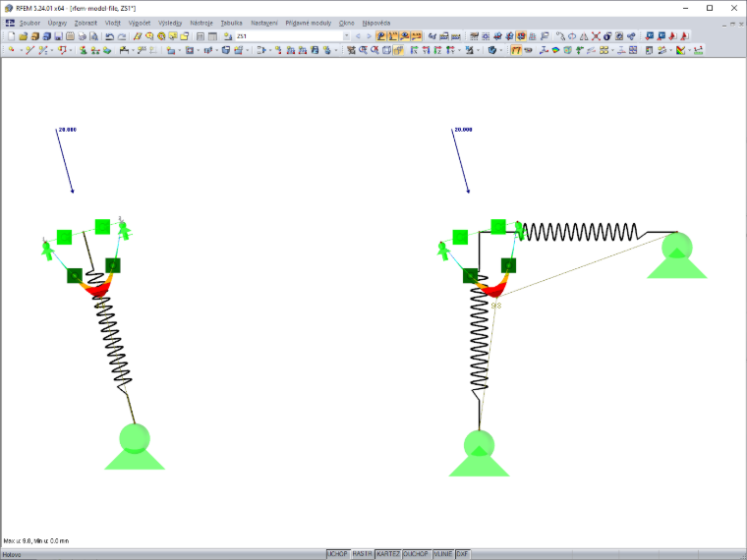Toggle DXF background layer in status bar
The width and height of the screenshot is (747, 560).
(463, 554)
